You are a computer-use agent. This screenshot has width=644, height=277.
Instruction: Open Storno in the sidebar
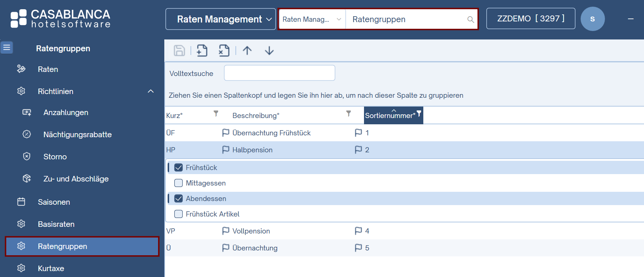click(x=55, y=157)
